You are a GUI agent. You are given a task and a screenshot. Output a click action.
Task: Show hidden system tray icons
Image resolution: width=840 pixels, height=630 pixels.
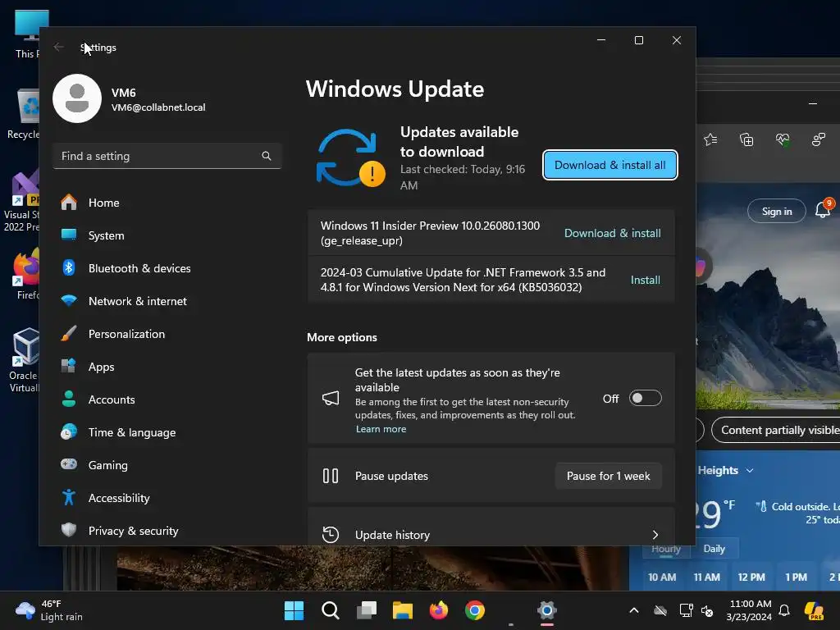pyautogui.click(x=634, y=610)
